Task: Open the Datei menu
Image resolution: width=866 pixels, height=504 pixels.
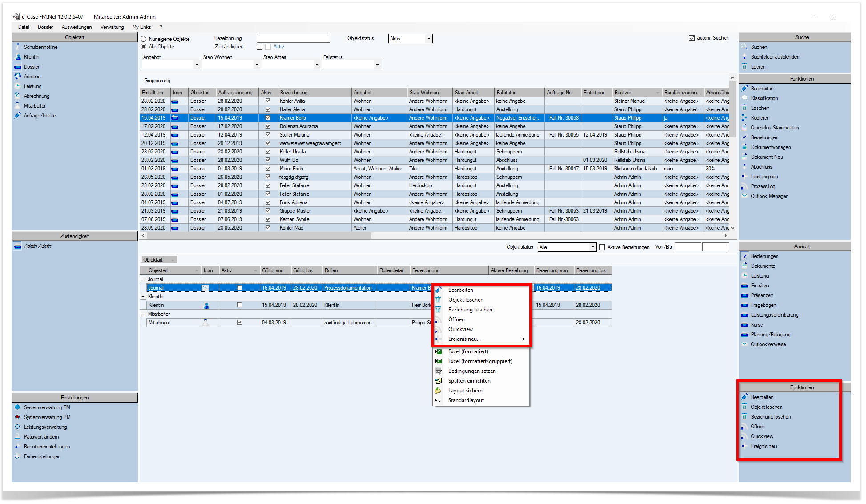Action: (x=24, y=27)
